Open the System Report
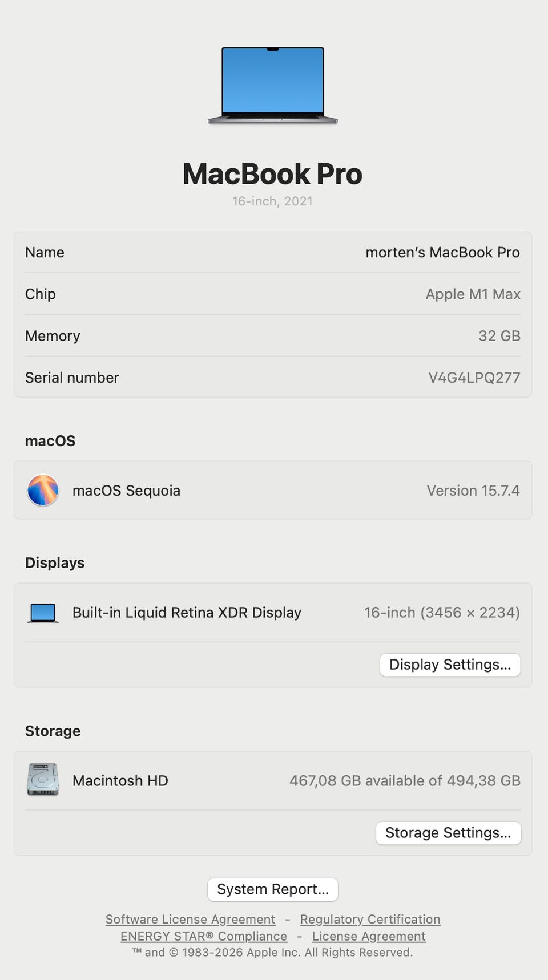Viewport: 548px width, 980px height. click(273, 889)
